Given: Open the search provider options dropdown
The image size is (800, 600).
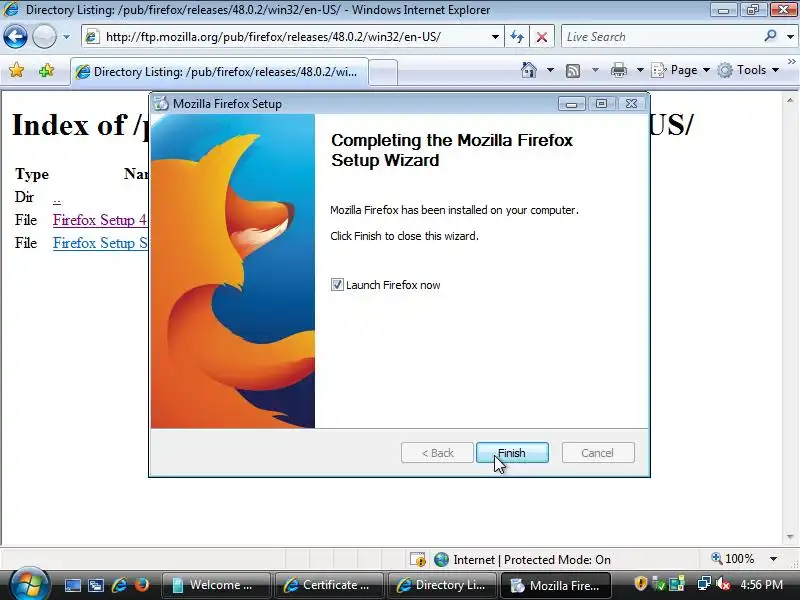Looking at the screenshot, I should (790, 37).
